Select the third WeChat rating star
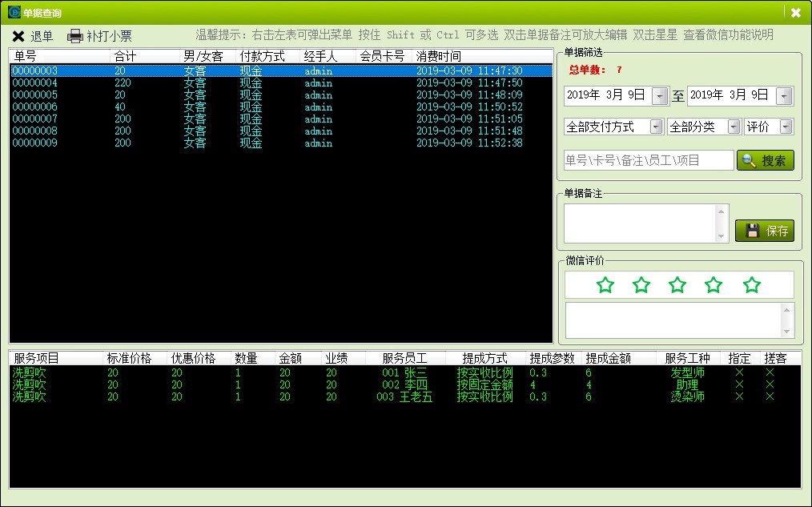The height and width of the screenshot is (507, 812). pyautogui.click(x=677, y=285)
